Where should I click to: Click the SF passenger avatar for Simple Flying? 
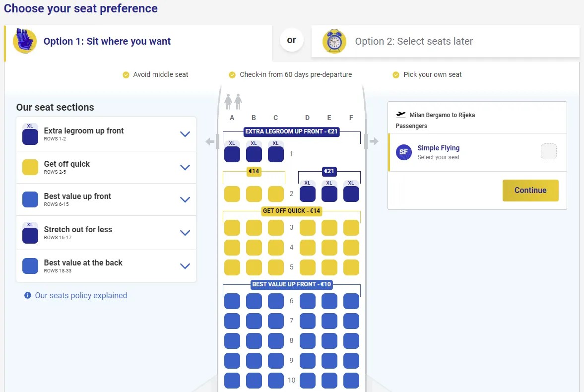pos(403,152)
